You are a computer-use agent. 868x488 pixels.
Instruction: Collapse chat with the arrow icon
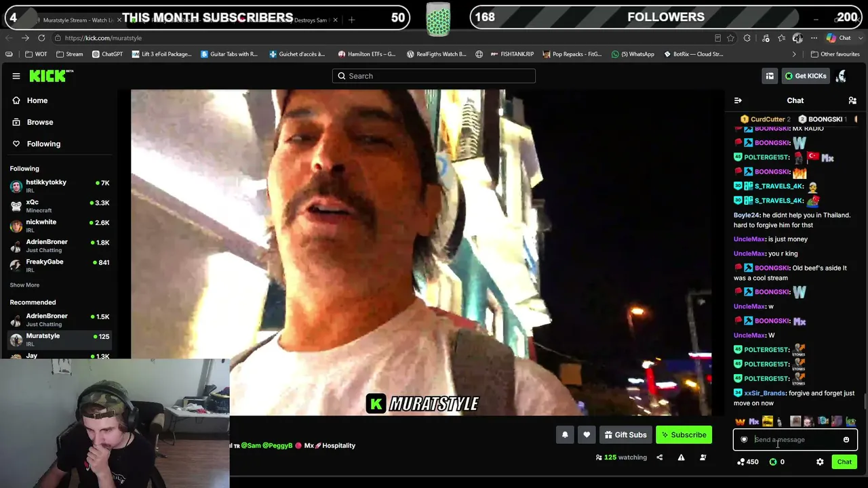(x=738, y=100)
